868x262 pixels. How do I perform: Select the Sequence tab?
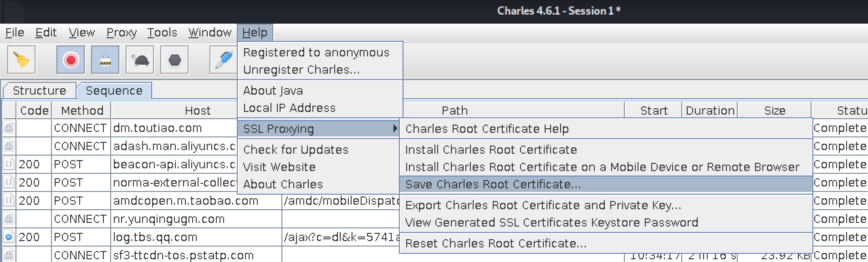coord(114,91)
